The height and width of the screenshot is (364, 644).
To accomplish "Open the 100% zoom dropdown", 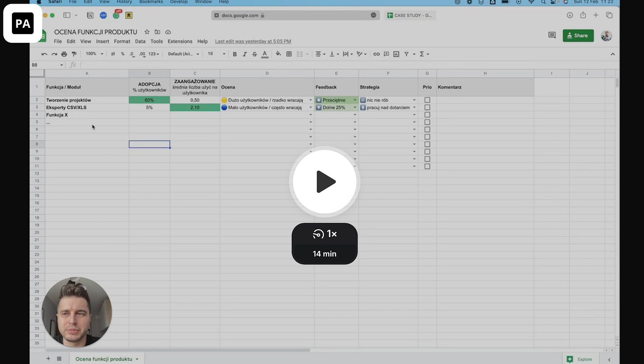I will (x=94, y=54).
